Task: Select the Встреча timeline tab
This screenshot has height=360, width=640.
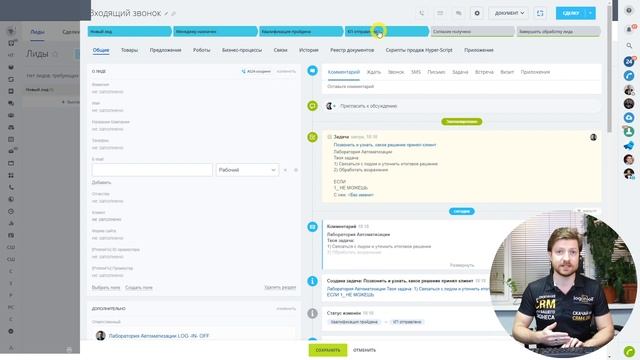Action: coord(484,72)
